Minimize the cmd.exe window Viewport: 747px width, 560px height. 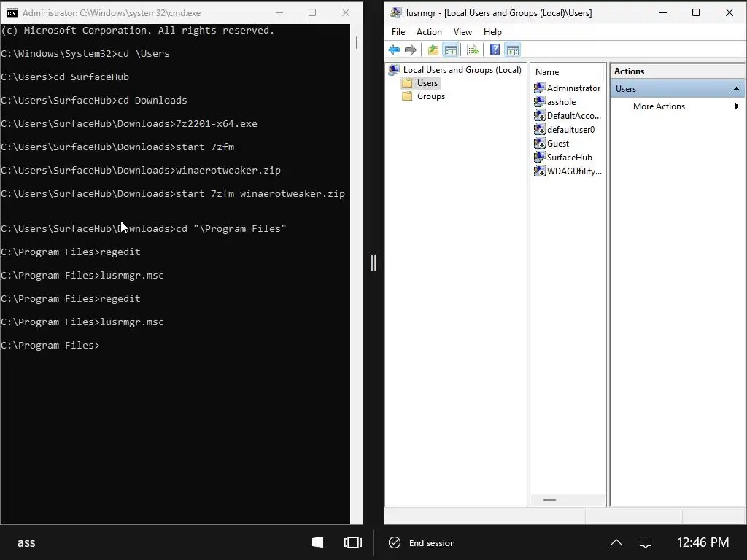coord(279,13)
